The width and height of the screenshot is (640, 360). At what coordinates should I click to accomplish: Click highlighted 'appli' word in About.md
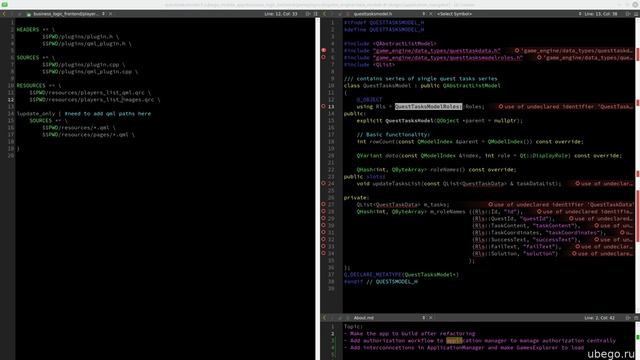454,340
